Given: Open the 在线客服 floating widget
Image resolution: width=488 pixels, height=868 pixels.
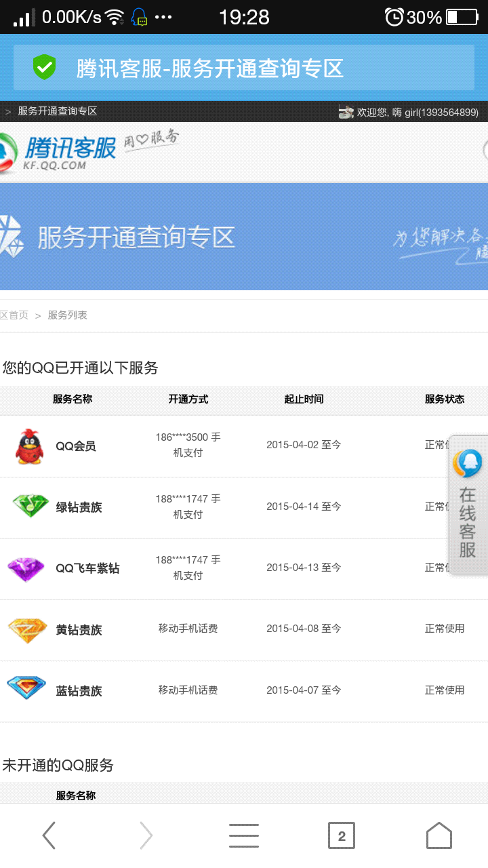Looking at the screenshot, I should (x=468, y=505).
